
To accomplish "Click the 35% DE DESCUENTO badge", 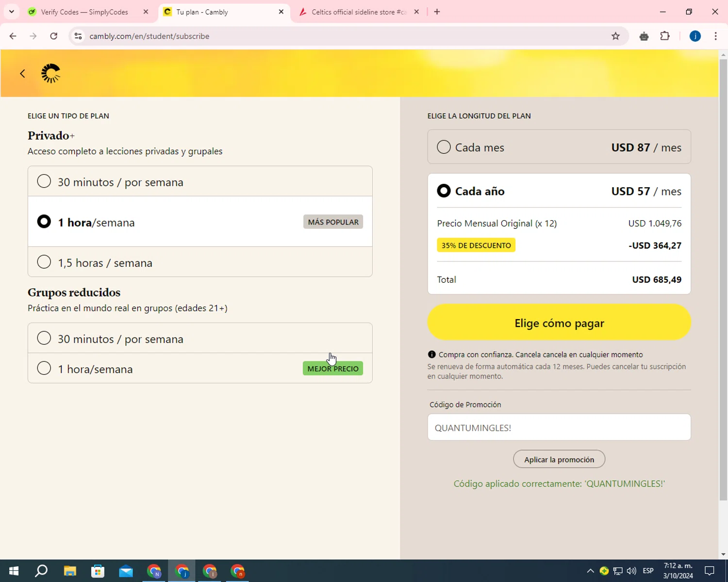I will (476, 245).
